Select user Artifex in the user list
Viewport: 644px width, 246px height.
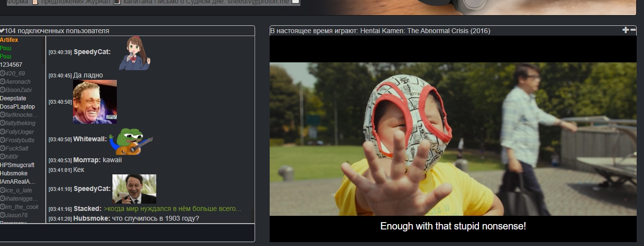pos(9,40)
